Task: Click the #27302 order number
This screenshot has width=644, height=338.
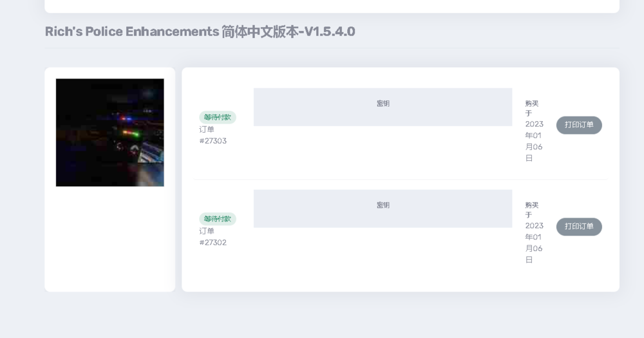Action: tap(213, 243)
